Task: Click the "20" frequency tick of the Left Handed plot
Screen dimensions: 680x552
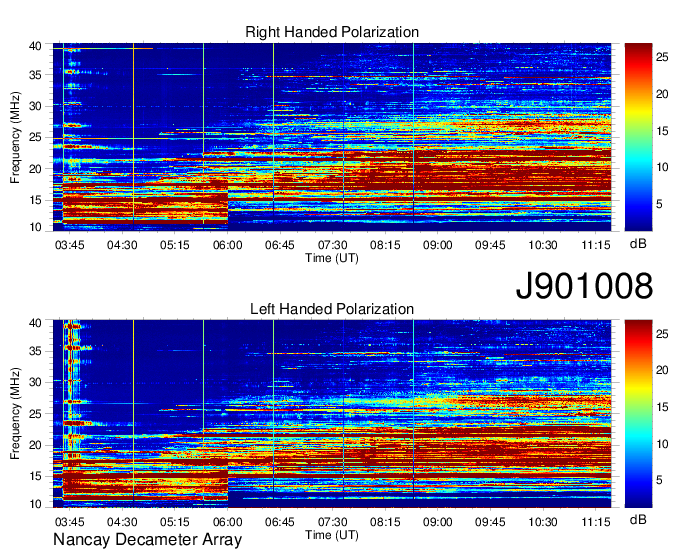Action: tap(35, 445)
